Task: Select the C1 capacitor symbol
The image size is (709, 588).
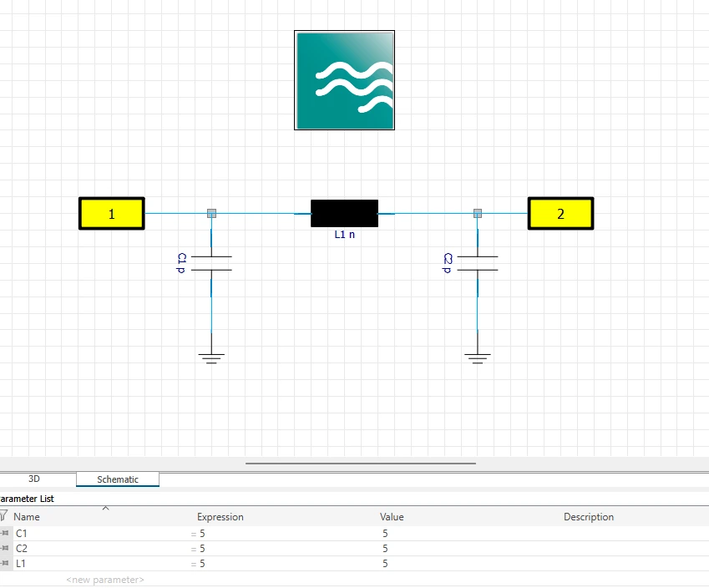Action: (x=211, y=263)
